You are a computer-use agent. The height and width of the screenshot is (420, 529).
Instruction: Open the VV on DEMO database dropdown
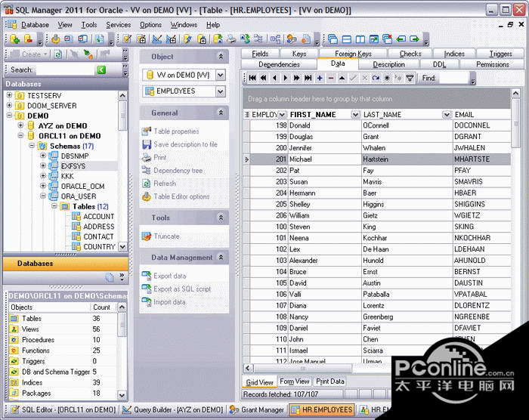click(221, 75)
